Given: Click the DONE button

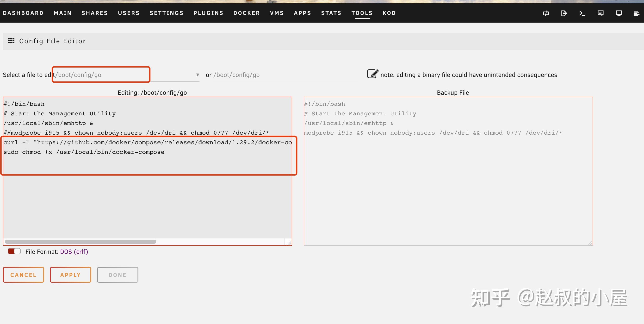Looking at the screenshot, I should (x=118, y=275).
